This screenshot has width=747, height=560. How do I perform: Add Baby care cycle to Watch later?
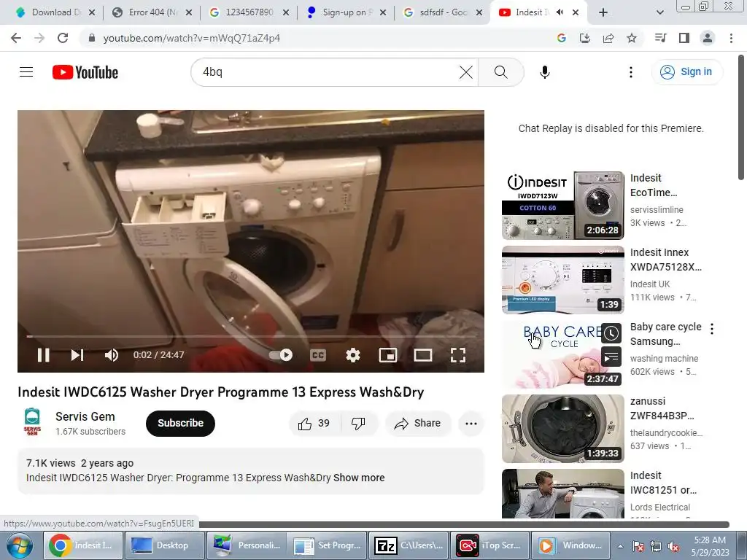tap(611, 333)
